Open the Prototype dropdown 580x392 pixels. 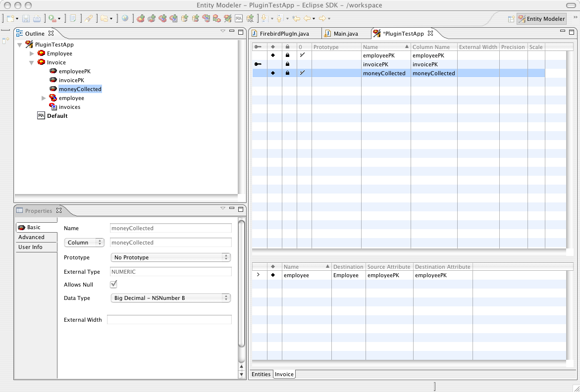[x=170, y=257]
